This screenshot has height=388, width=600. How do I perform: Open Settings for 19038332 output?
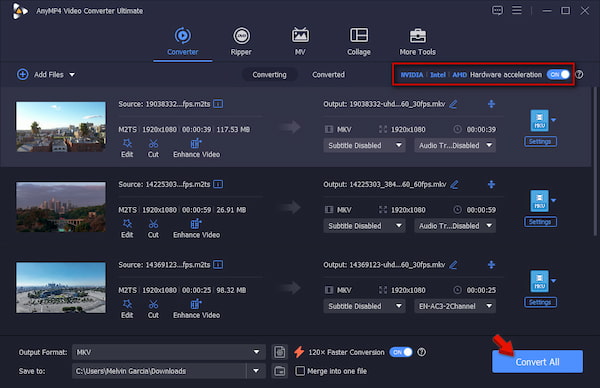point(540,142)
